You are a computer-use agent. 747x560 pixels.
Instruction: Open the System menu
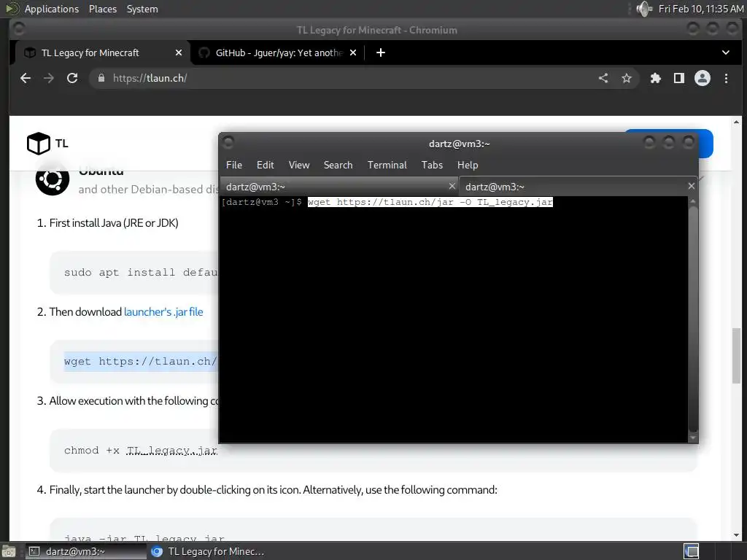(x=142, y=9)
